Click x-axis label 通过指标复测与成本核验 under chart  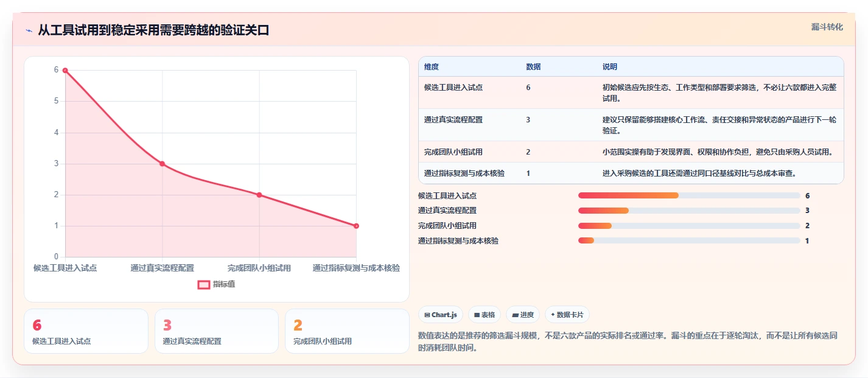coord(356,268)
